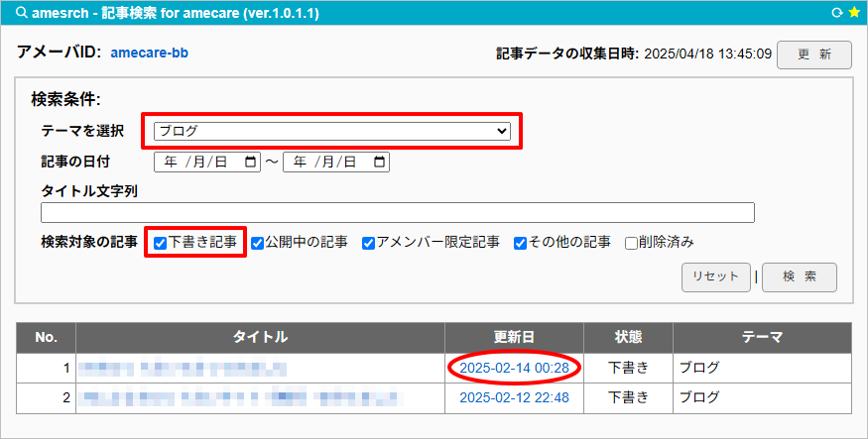Click the 更新 button

tap(813, 55)
